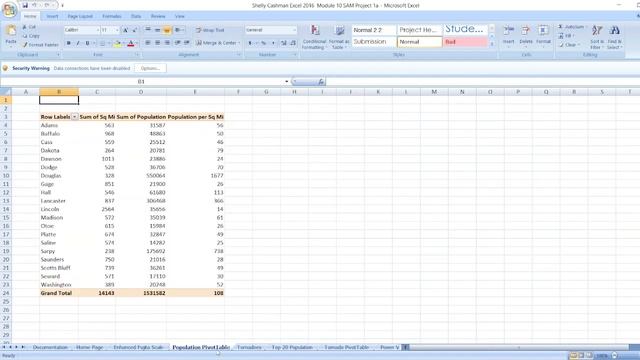Image resolution: width=640 pixels, height=360 pixels.
Task: Open Format as Table gallery
Action: click(339, 37)
